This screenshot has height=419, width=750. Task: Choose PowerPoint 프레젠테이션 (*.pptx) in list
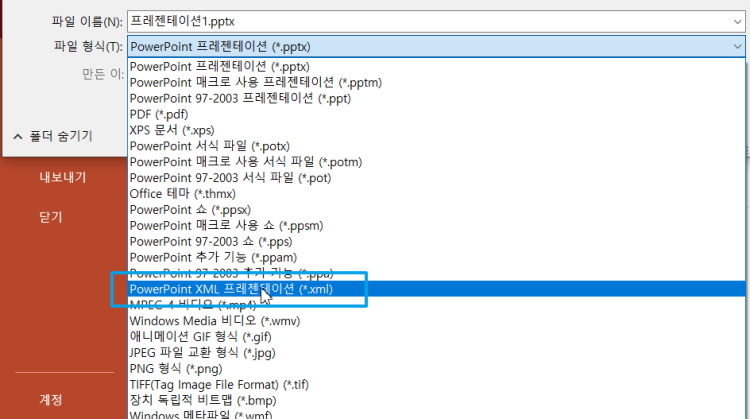436,66
